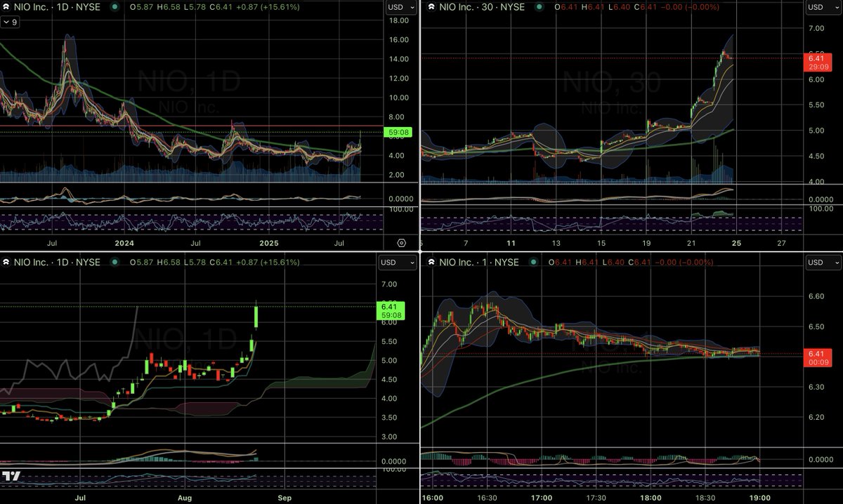This screenshot has width=843, height=504.
Task: Click the 'Aug' label on the time axis
Action: tap(184, 498)
